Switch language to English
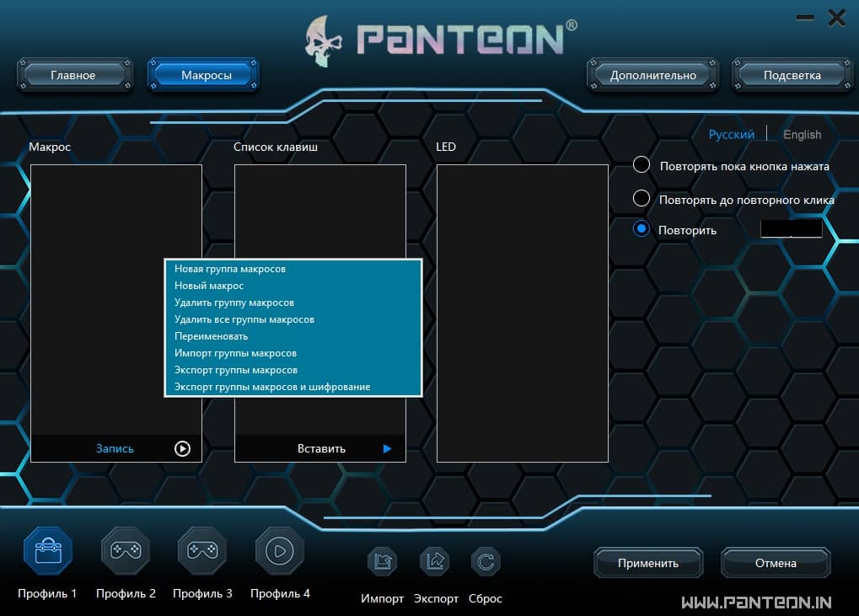The width and height of the screenshot is (859, 616). [x=802, y=135]
